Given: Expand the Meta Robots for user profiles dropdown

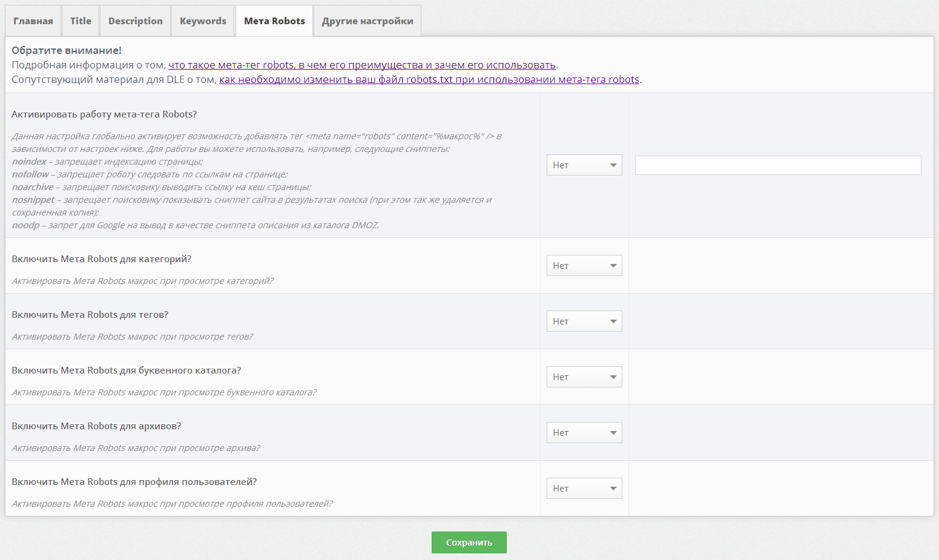Looking at the screenshot, I should 584,489.
